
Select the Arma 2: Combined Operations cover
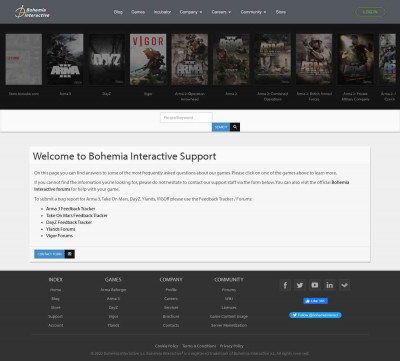pyautogui.click(x=273, y=59)
